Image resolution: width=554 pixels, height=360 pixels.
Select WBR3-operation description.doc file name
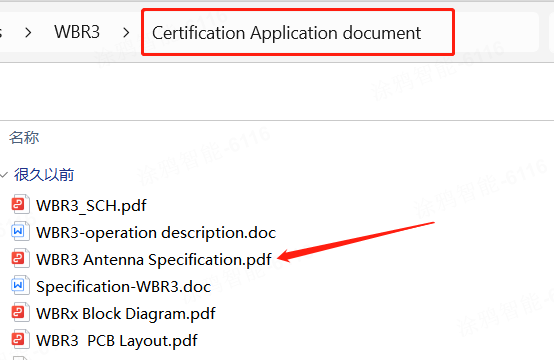pos(156,233)
